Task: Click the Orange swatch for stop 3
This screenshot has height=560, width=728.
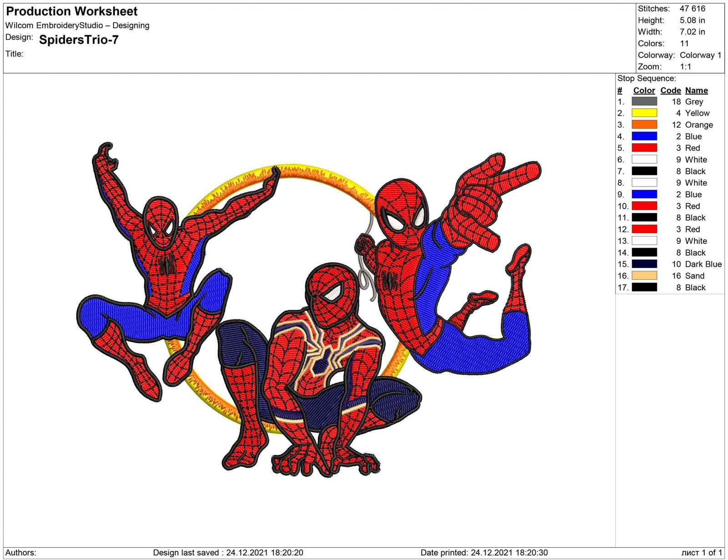Action: 644,125
